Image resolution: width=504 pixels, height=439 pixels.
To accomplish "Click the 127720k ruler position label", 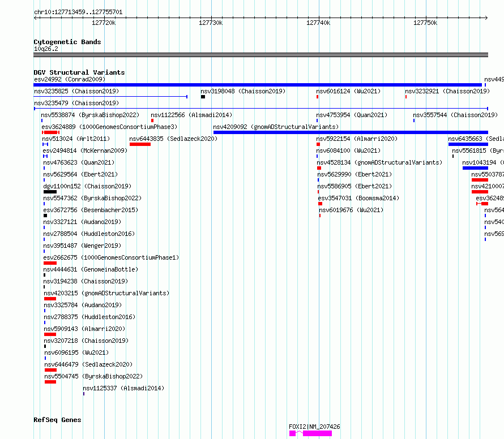I will tap(104, 23).
